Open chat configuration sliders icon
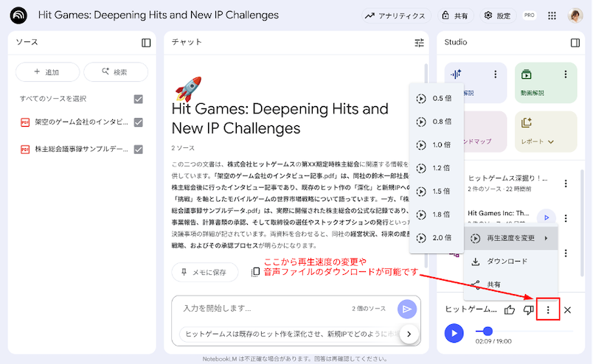Viewport: 593px width, 364px height. pyautogui.click(x=419, y=43)
